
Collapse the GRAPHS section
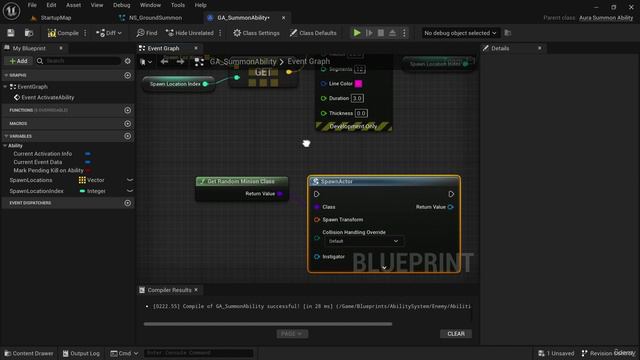coord(6,76)
